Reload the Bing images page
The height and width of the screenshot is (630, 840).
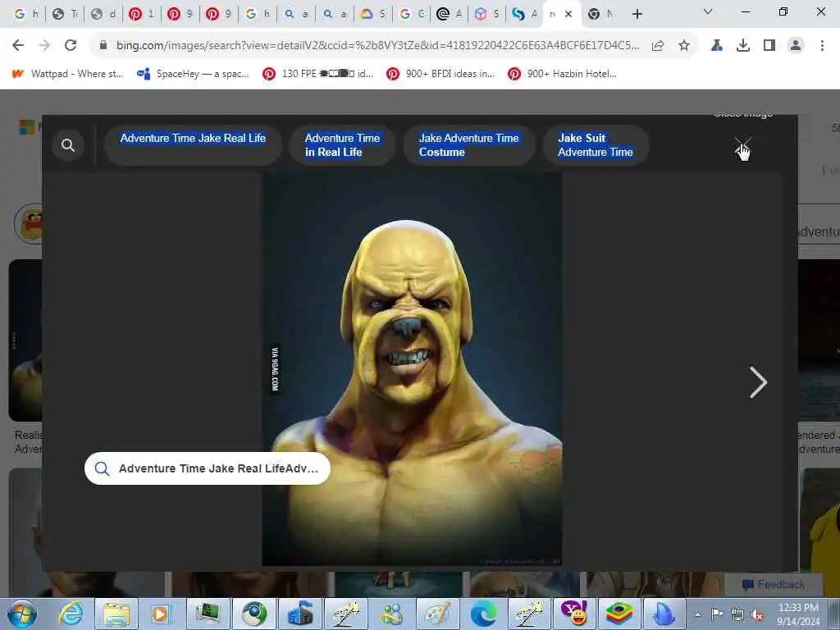(x=71, y=46)
